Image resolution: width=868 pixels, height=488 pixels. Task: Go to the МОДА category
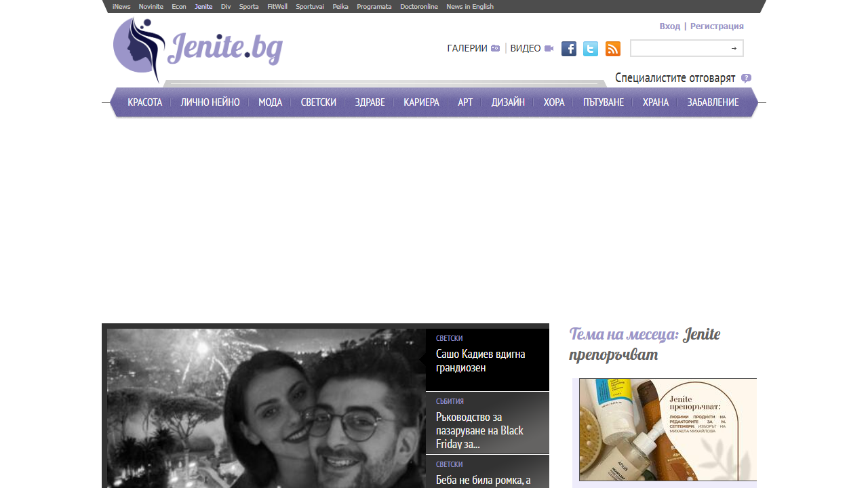(270, 102)
